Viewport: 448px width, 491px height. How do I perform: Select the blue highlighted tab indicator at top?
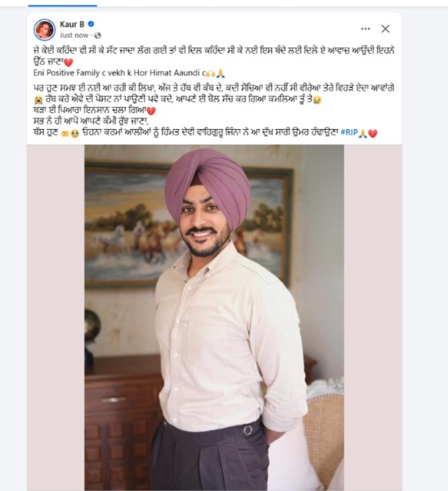62,5
